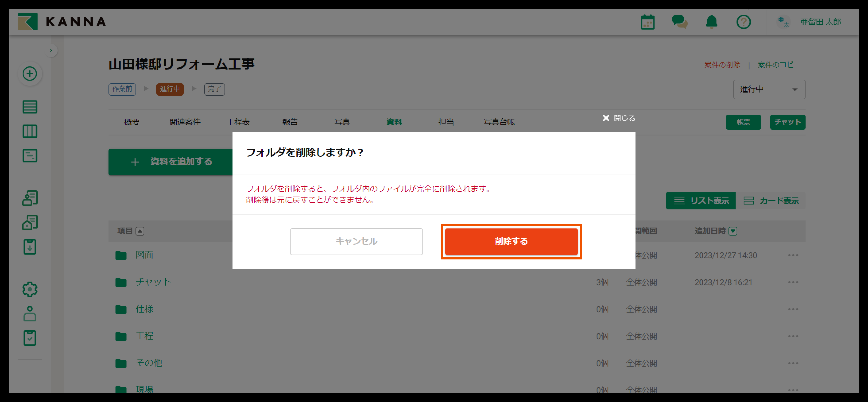This screenshot has height=402, width=868.
Task: Open more options for チャット row
Action: (x=793, y=282)
